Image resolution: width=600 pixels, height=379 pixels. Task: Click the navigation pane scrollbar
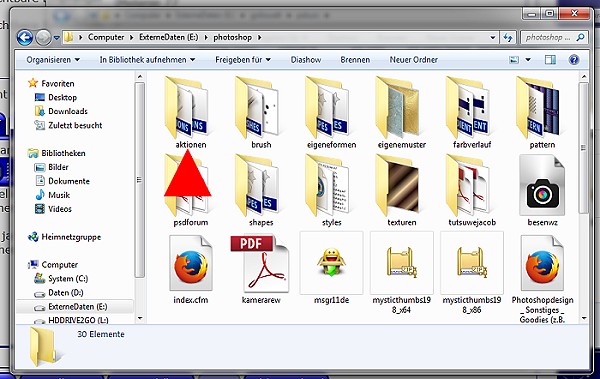click(140, 180)
